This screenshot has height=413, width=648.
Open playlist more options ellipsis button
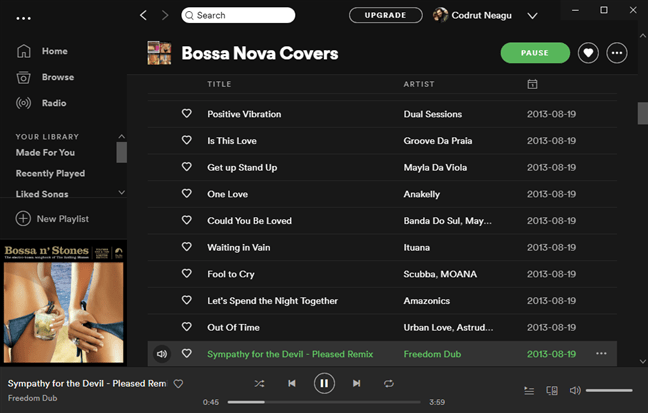[617, 53]
